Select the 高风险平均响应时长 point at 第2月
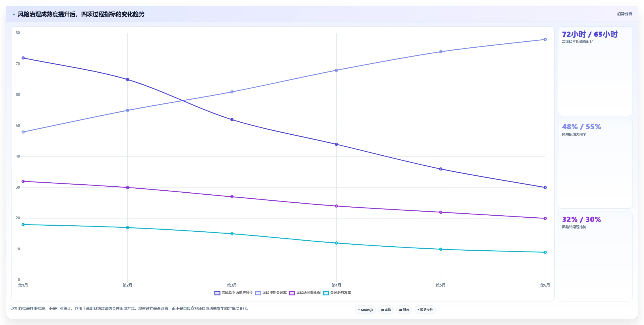Image resolution: width=644 pixels, height=325 pixels. 128,80
